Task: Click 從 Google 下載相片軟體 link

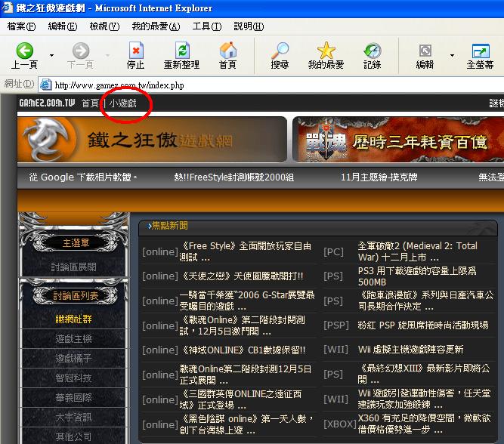Action: 83,177
